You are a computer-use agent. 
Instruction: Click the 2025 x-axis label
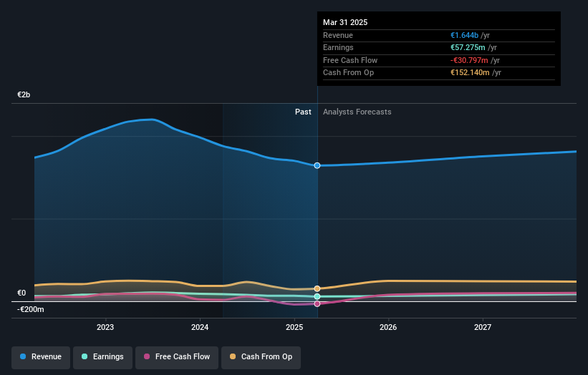[294, 327]
